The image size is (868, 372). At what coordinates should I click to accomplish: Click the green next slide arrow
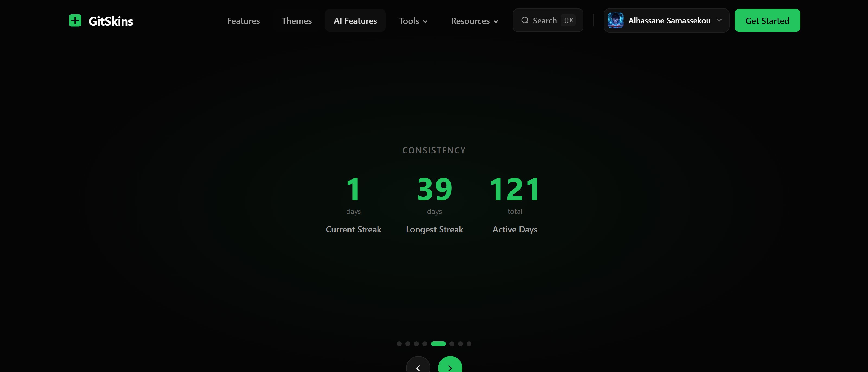(450, 367)
